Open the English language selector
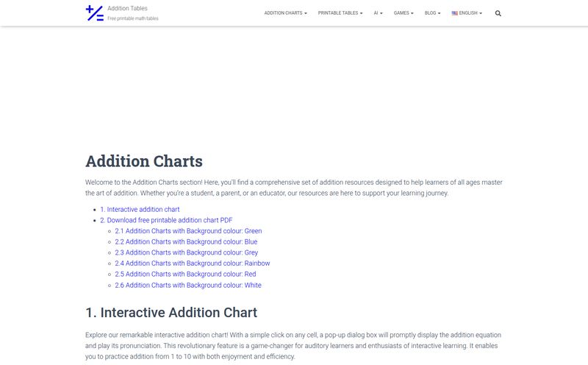The width and height of the screenshot is (588, 365). (467, 13)
